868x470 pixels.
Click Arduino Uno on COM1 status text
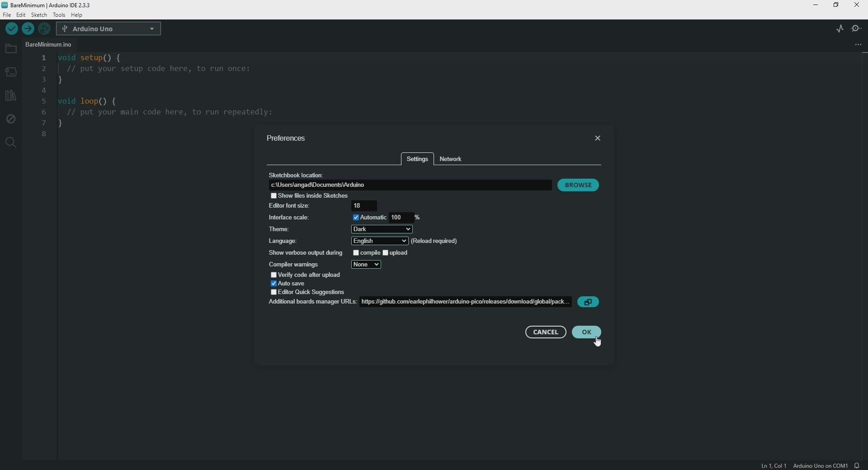[820, 466]
